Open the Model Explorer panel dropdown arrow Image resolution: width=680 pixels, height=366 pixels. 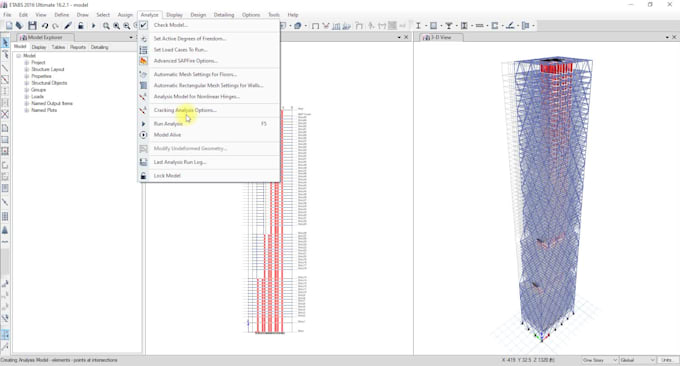[x=131, y=38]
